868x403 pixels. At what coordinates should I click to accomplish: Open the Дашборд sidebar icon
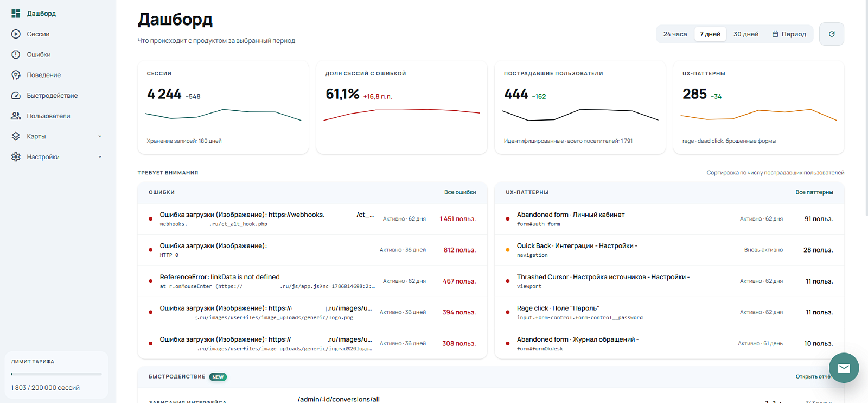[16, 14]
